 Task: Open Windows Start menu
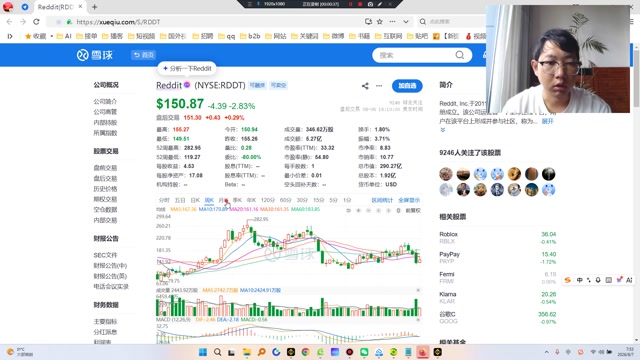coord(203,352)
